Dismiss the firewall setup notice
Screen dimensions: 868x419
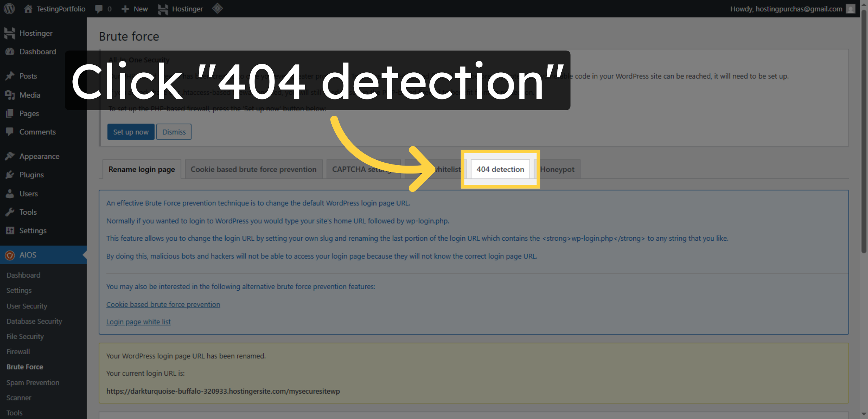174,132
